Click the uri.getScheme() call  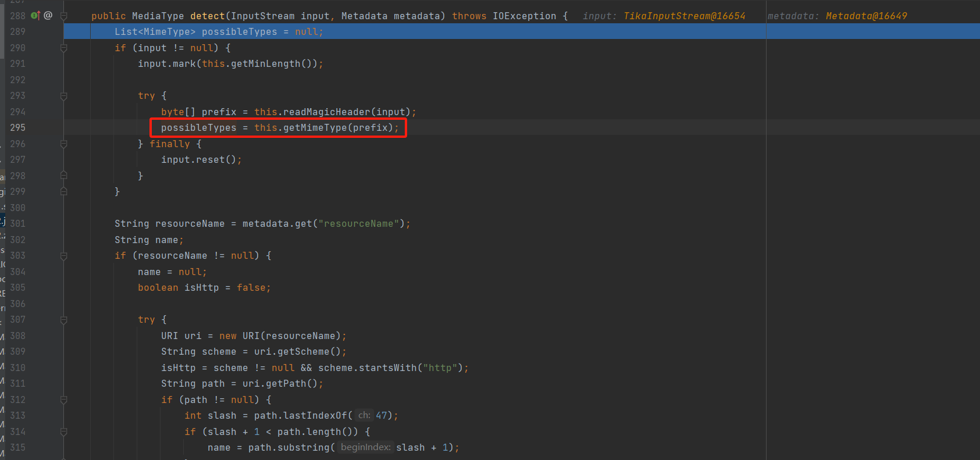pyautogui.click(x=297, y=351)
